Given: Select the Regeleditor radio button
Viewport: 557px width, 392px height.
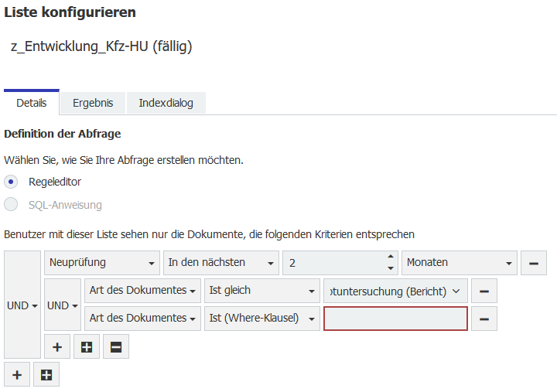Looking at the screenshot, I should pyautogui.click(x=12, y=182).
